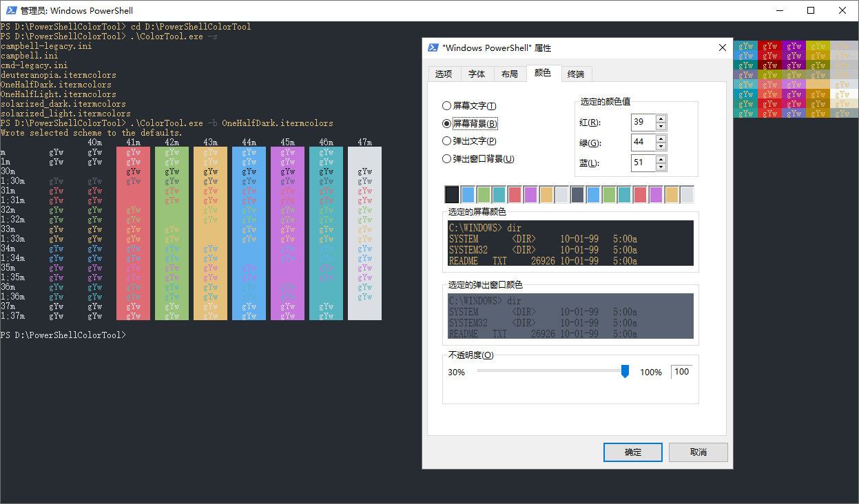Decrease the 绿(G) value with down arrow
This screenshot has height=504, width=859.
(x=661, y=147)
